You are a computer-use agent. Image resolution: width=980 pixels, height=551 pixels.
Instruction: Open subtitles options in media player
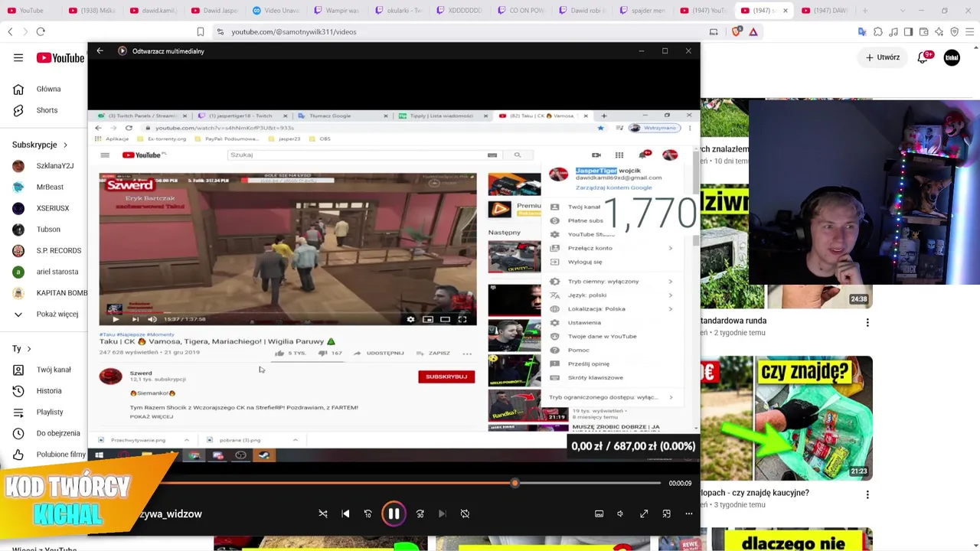coord(599,514)
